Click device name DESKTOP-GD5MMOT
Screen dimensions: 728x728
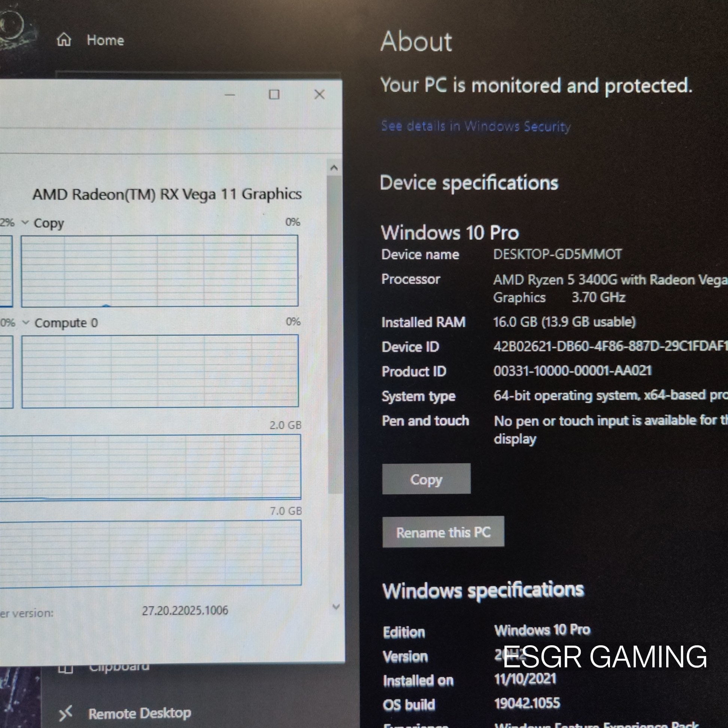[557, 254]
